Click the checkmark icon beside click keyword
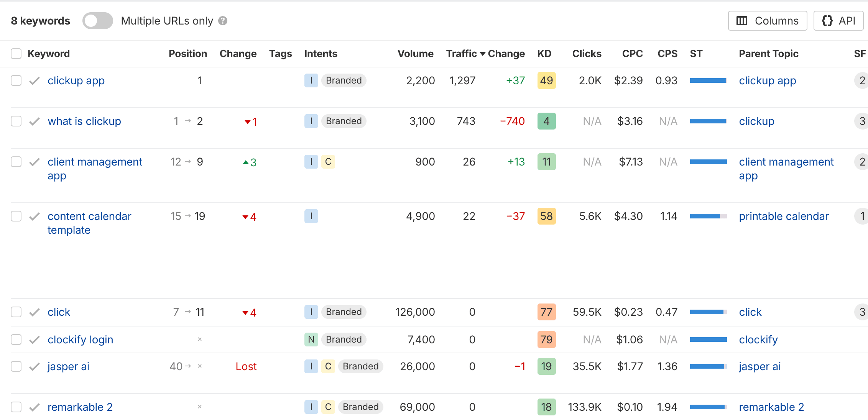Image resolution: width=868 pixels, height=420 pixels. [35, 312]
